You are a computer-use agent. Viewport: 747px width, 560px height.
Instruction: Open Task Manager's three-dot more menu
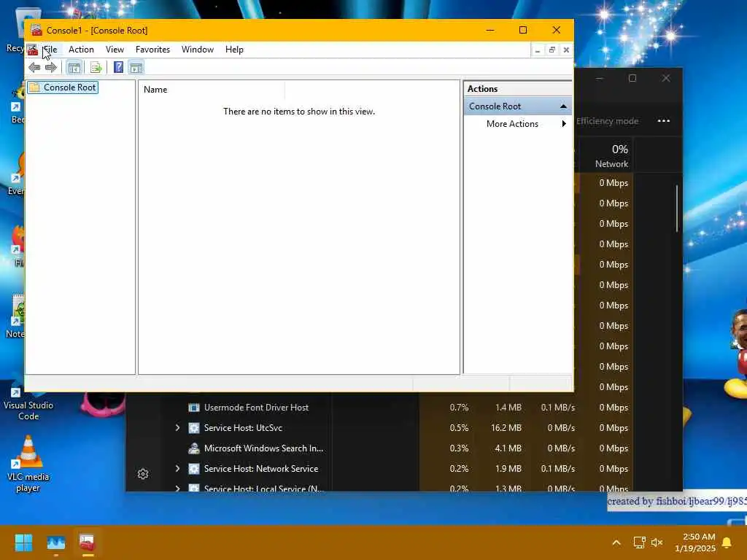pos(664,121)
